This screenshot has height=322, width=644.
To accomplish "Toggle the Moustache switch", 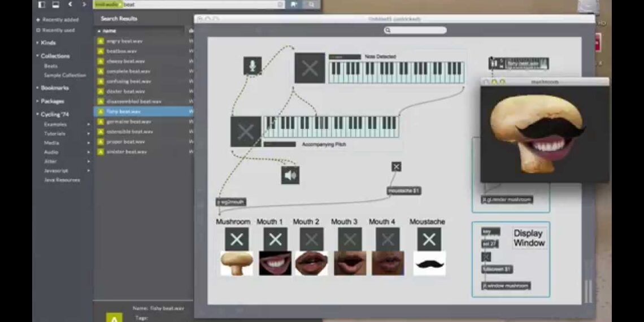I will [429, 239].
